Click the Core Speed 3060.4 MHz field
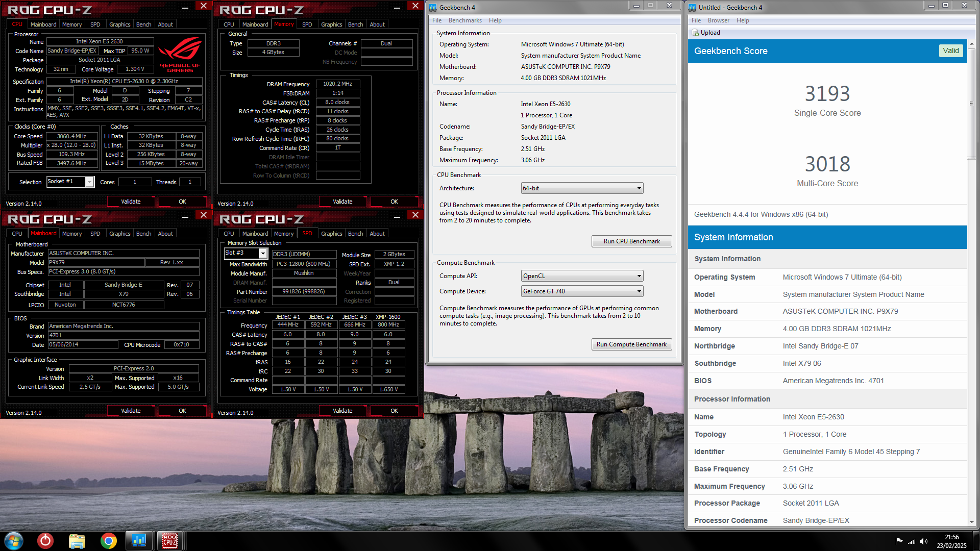 click(71, 136)
